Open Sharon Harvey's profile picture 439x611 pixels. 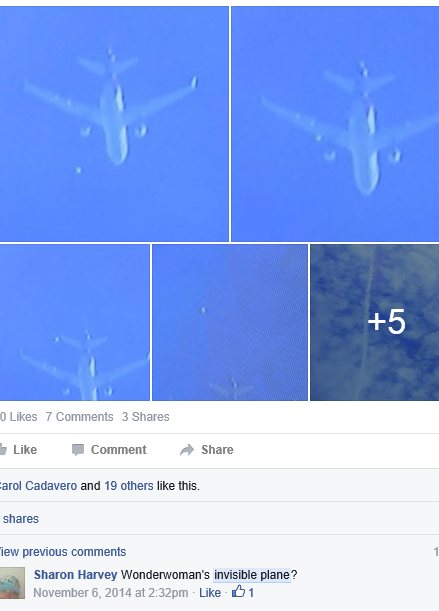coord(12,583)
